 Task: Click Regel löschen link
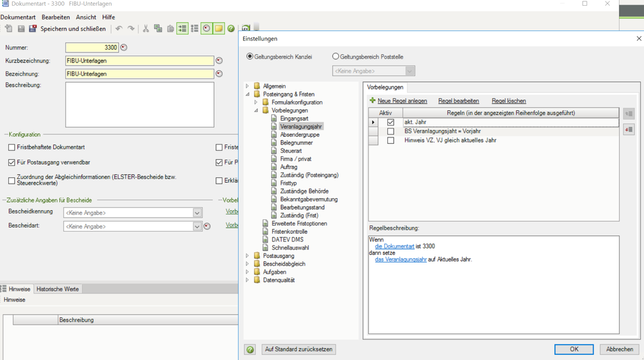pos(509,101)
